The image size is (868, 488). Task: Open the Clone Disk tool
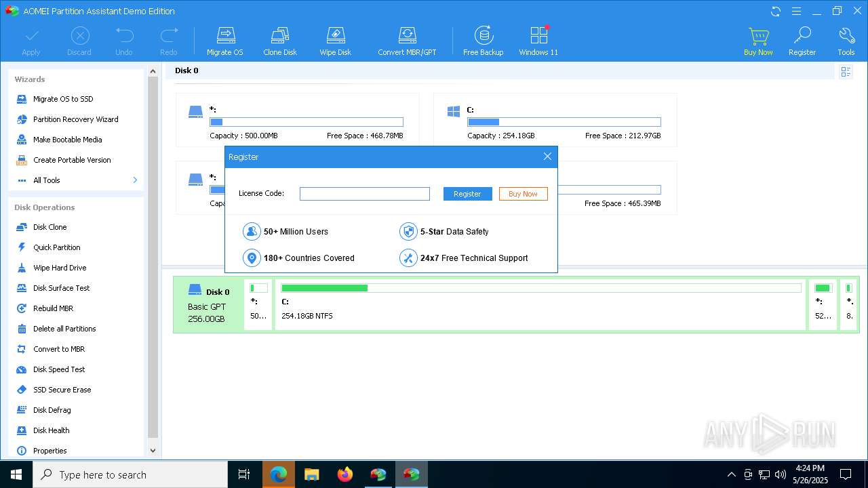280,41
